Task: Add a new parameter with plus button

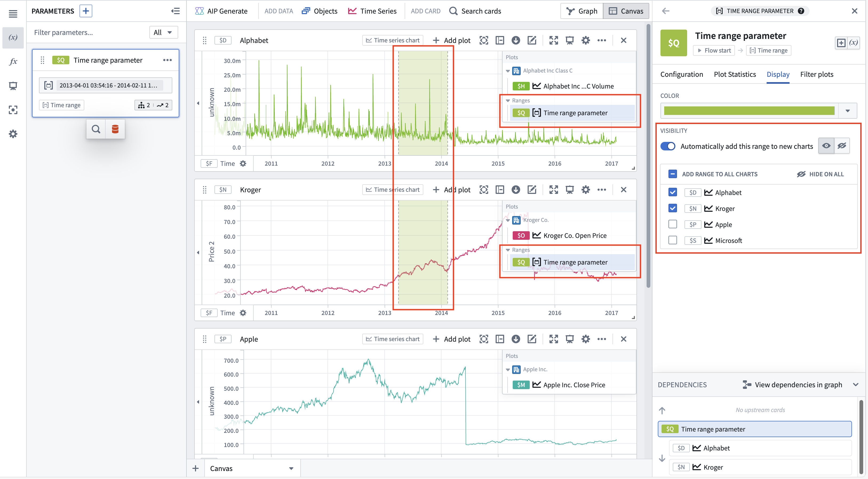Action: [x=86, y=11]
